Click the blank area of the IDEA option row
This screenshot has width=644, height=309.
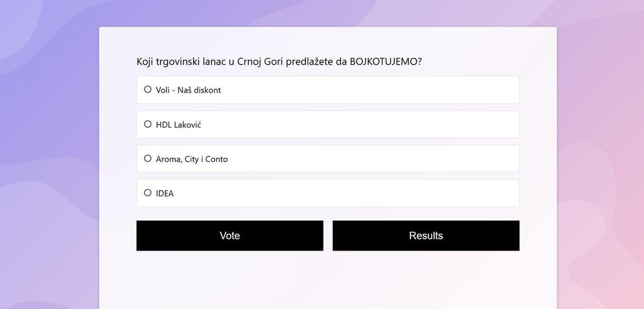coord(371,194)
